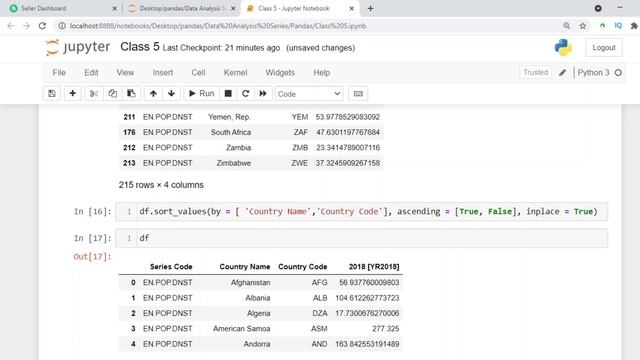The width and height of the screenshot is (640, 360).
Task: Click the Python logo icon
Action: [563, 48]
